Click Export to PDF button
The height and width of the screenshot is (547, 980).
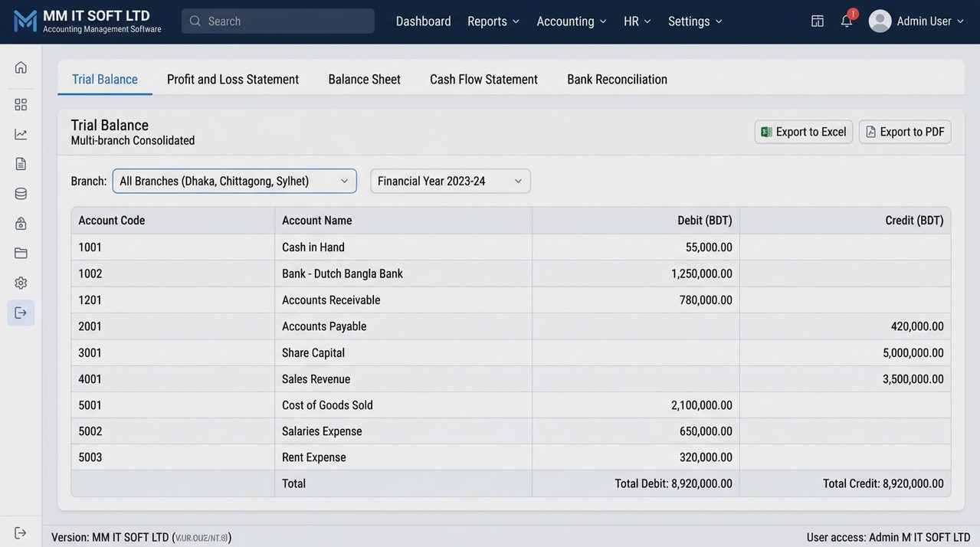pyautogui.click(x=905, y=132)
